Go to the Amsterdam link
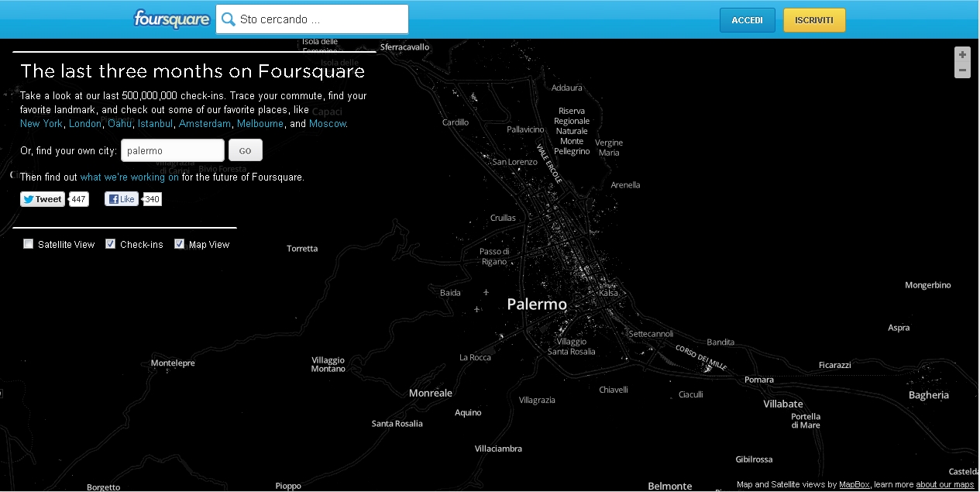The height and width of the screenshot is (492, 980). [x=205, y=124]
